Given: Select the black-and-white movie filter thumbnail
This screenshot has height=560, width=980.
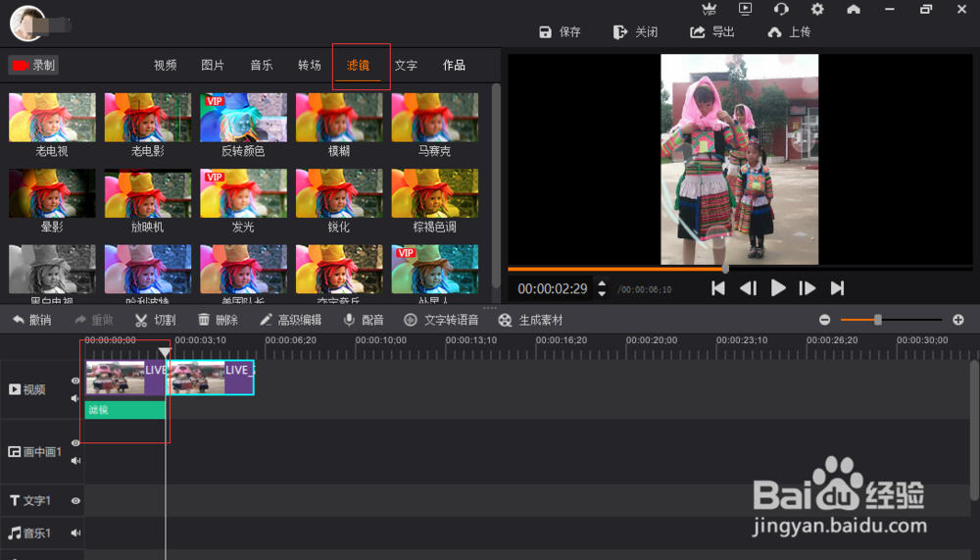Looking at the screenshot, I should pos(52,269).
